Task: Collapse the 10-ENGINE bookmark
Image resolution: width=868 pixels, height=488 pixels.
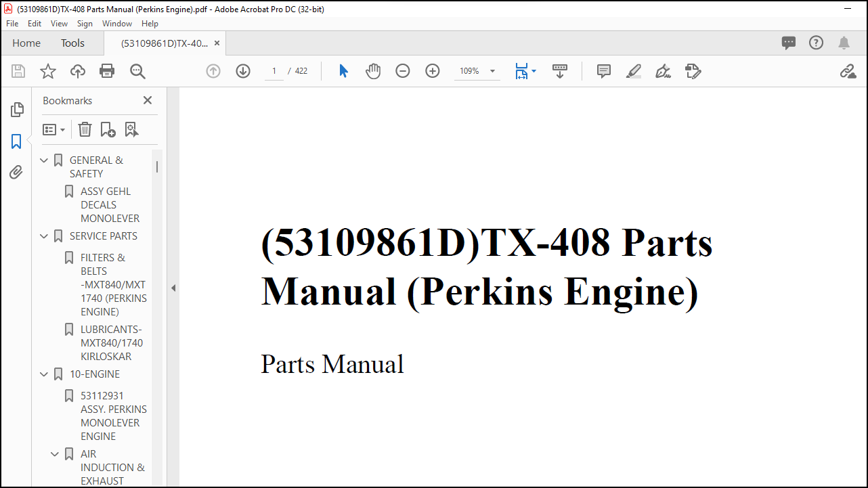Action: pos(44,374)
